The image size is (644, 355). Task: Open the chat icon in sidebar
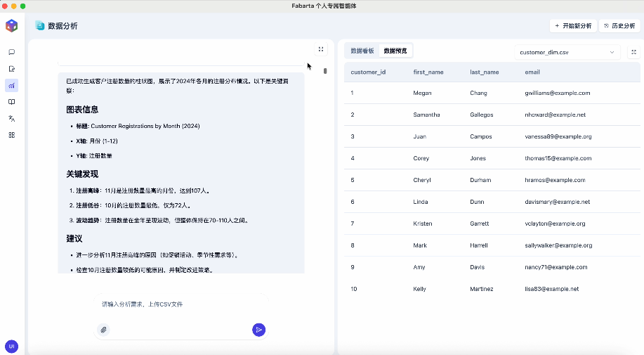(11, 52)
